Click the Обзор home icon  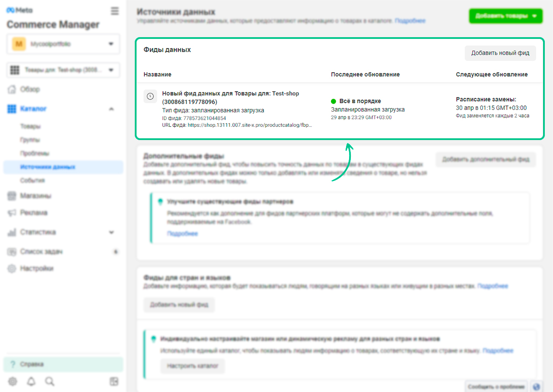[12, 89]
